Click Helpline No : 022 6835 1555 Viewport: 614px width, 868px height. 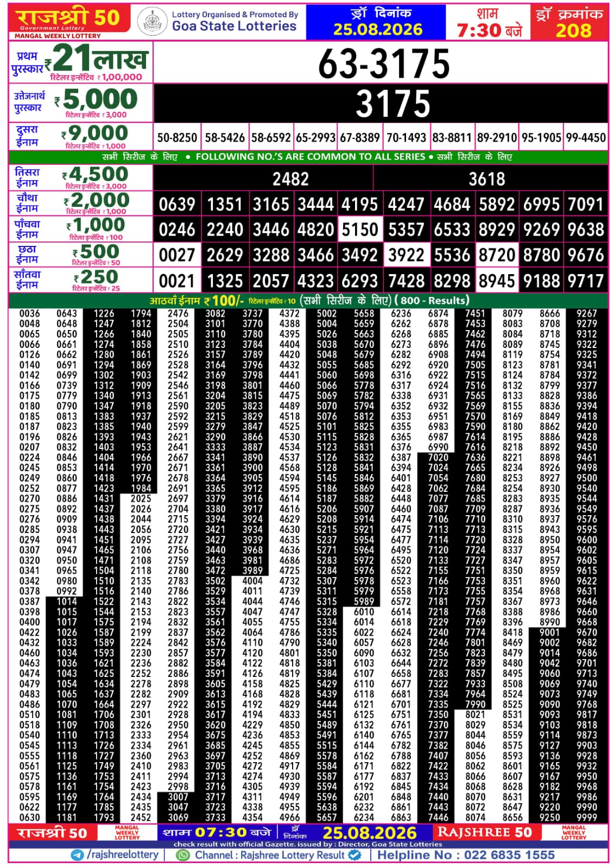(x=466, y=855)
